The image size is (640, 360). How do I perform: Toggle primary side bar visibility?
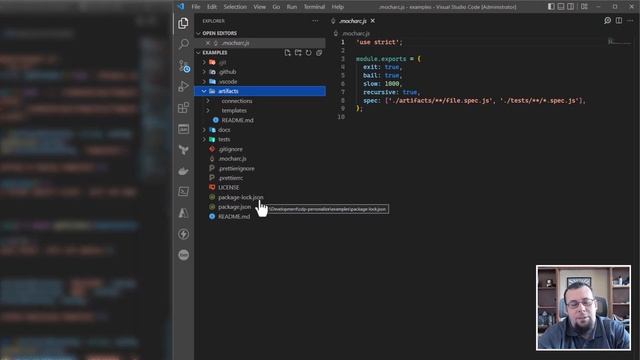(x=551, y=7)
